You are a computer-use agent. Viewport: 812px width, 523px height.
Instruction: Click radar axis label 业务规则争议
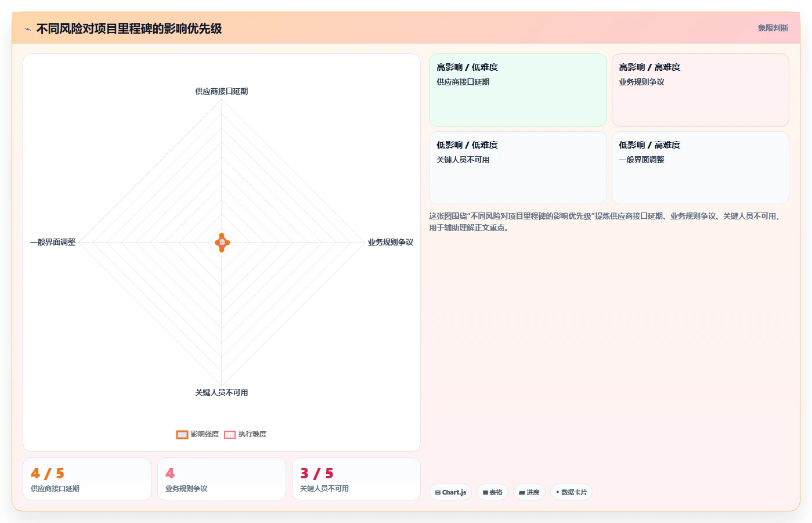coord(390,242)
